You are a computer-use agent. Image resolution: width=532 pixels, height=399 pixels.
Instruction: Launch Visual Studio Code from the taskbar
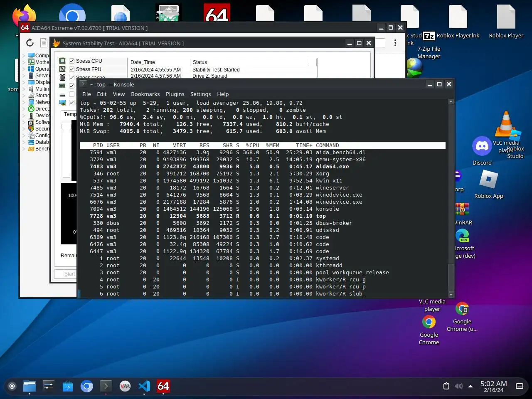point(144,386)
